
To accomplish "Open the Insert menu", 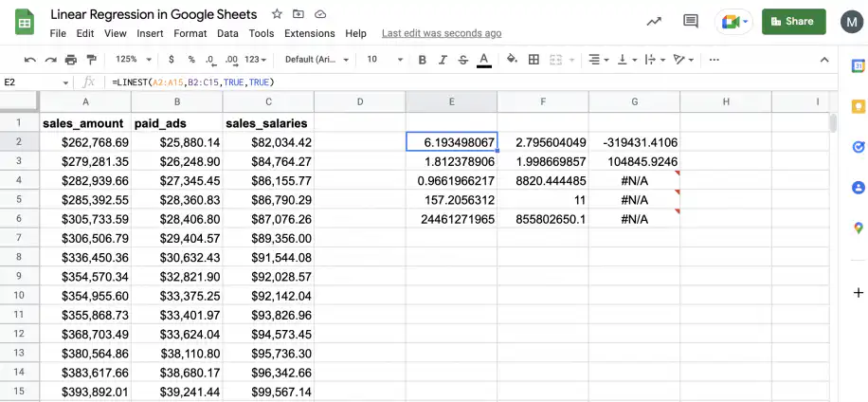I will 150,33.
